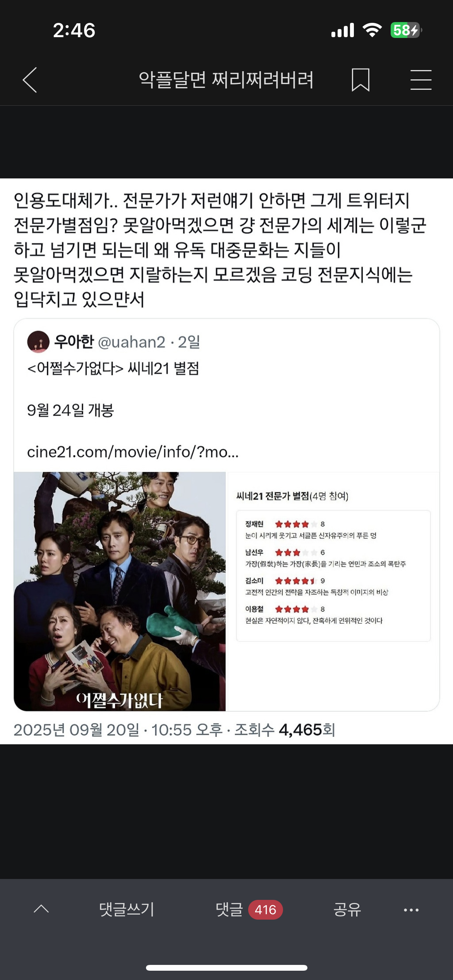Tap the post title 악플달면 쩌리쩌려버려
Screen dimensions: 453x980
(x=226, y=80)
